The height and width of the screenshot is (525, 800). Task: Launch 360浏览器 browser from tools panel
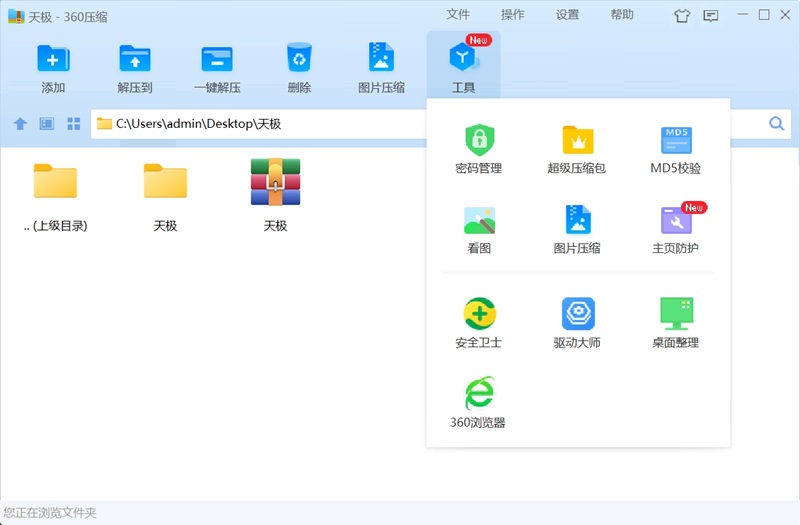478,394
